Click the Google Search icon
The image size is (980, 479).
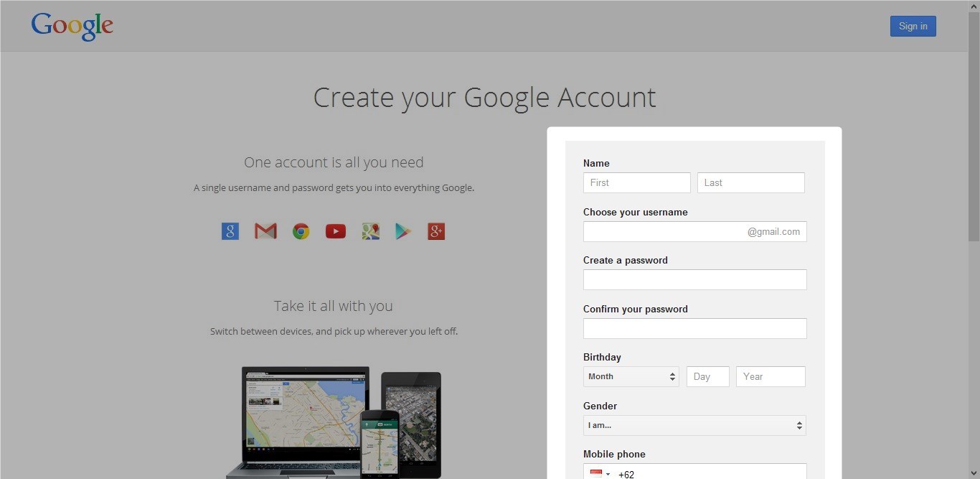(230, 231)
